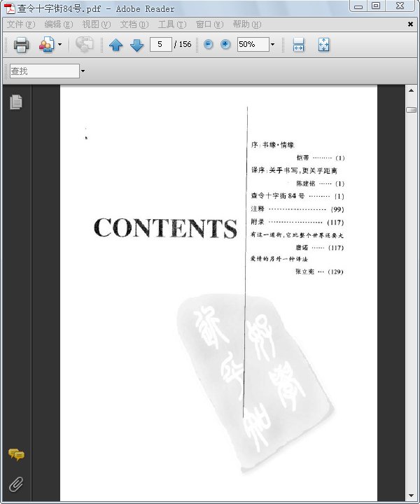Open the 文件(F) menu
Viewport: 420px width, 504px height.
[21, 24]
